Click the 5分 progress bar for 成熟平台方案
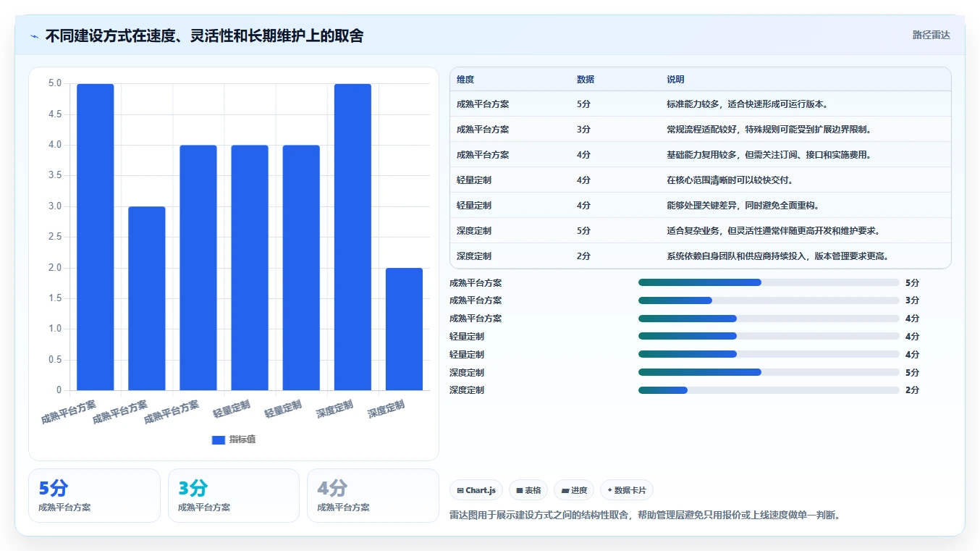The image size is (980, 551). (769, 282)
